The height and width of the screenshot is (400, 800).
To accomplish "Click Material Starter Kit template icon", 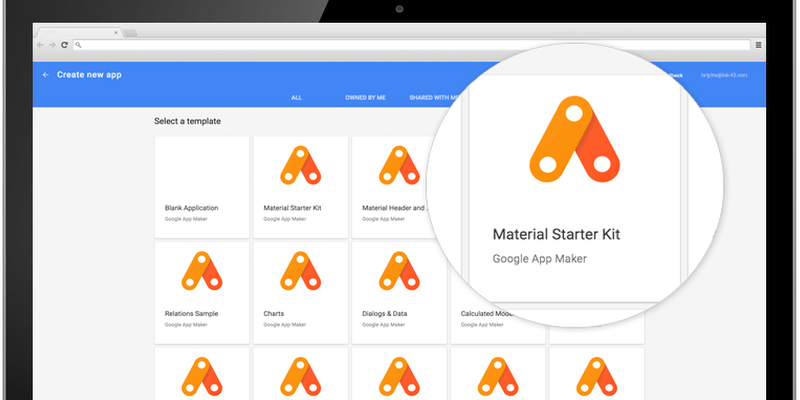I will (x=301, y=165).
